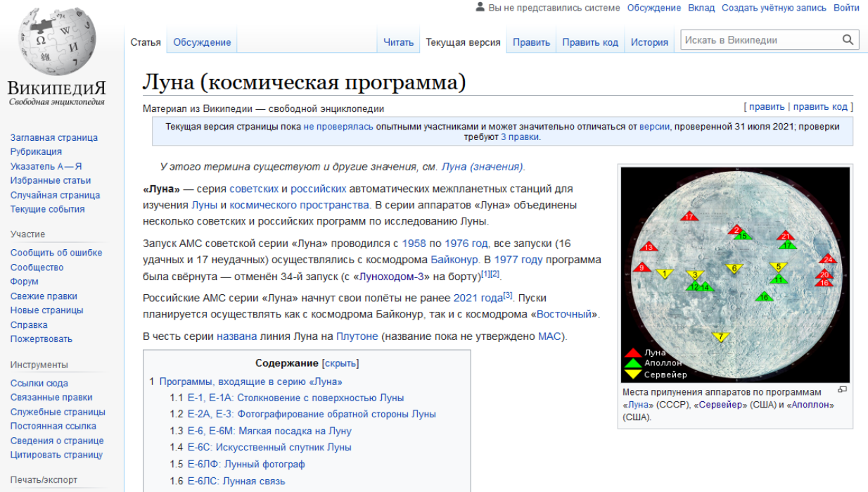Screen dimensions: 868x492
Task: Click yellow Сервейер legend triangle
Action: coord(633,374)
